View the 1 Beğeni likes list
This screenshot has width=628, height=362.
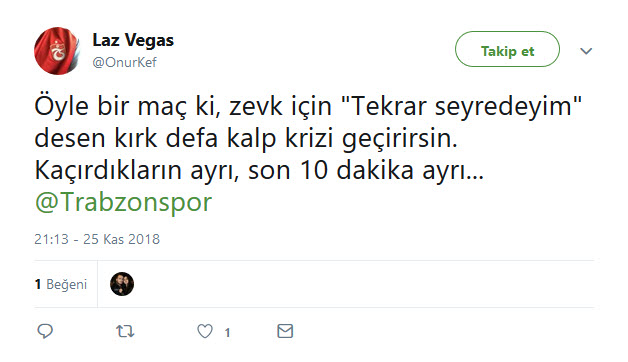tap(61, 284)
